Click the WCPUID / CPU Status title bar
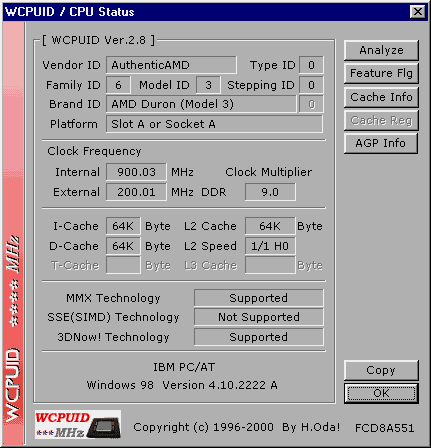This screenshot has height=448, width=431. point(206,12)
